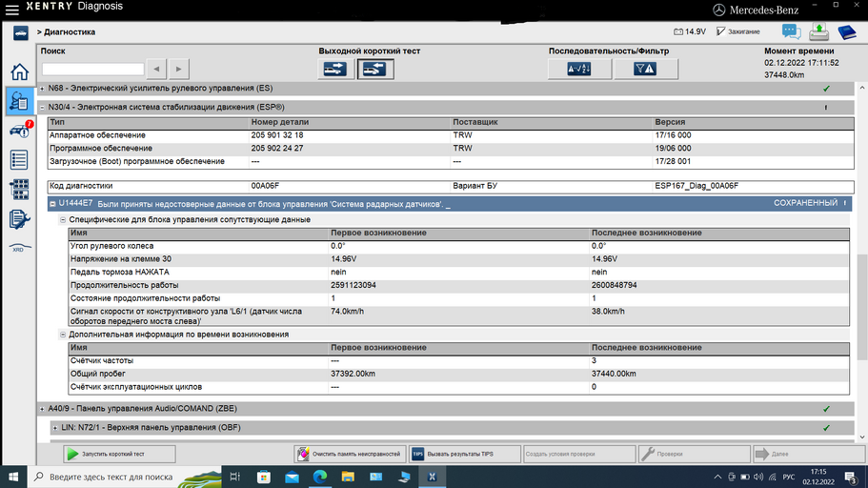Expand the LIN: N72/1 upper control panel row
This screenshot has width=868, height=488.
point(55,428)
